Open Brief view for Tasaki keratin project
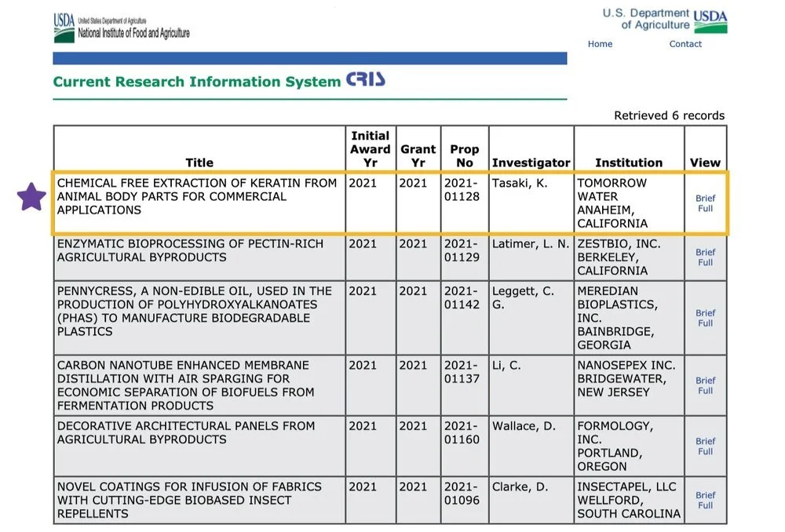 point(706,199)
